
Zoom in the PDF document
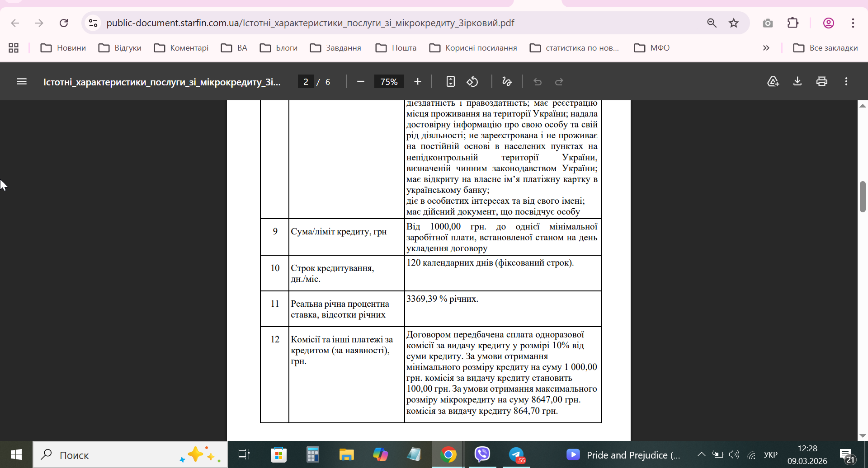(x=418, y=82)
